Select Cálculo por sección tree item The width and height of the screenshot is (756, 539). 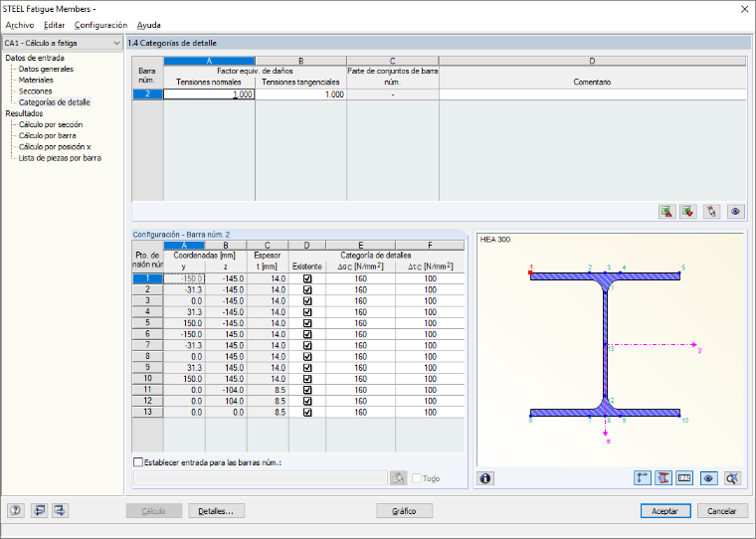point(51,124)
